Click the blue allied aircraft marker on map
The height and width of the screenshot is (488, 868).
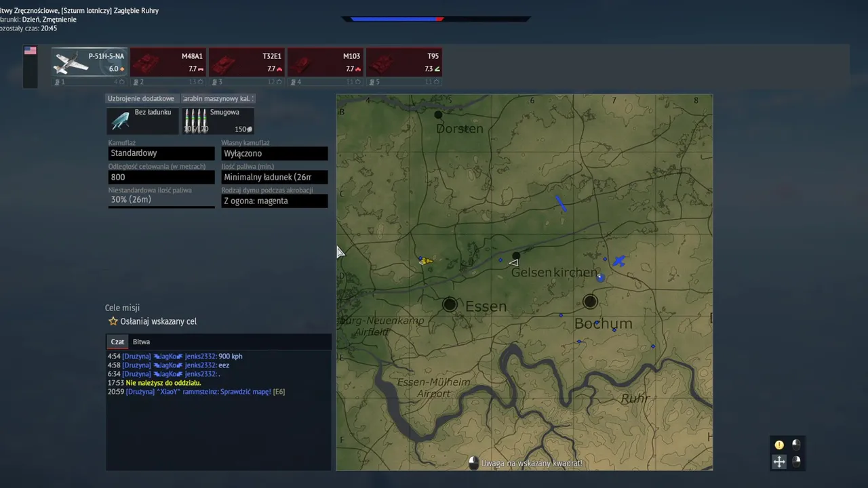click(x=618, y=261)
